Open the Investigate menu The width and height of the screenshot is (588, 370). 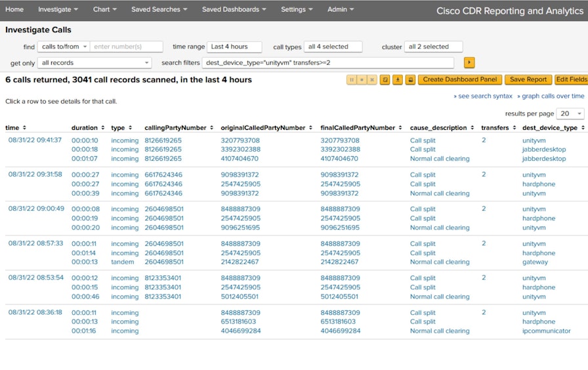(58, 10)
